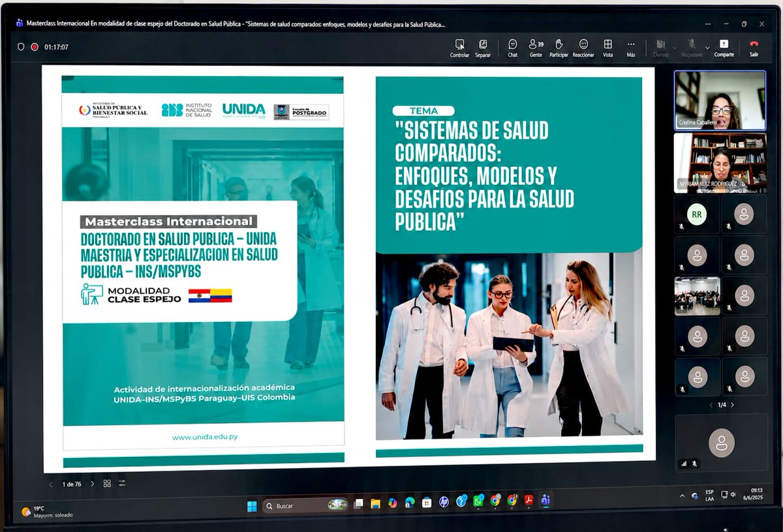Raise hand with the Participar button
783x532 pixels.
coord(559,48)
